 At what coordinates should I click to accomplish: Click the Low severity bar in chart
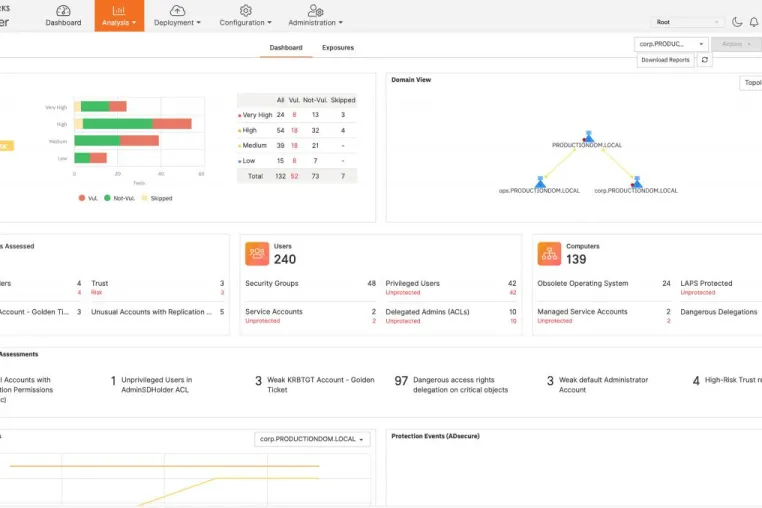click(x=90, y=158)
